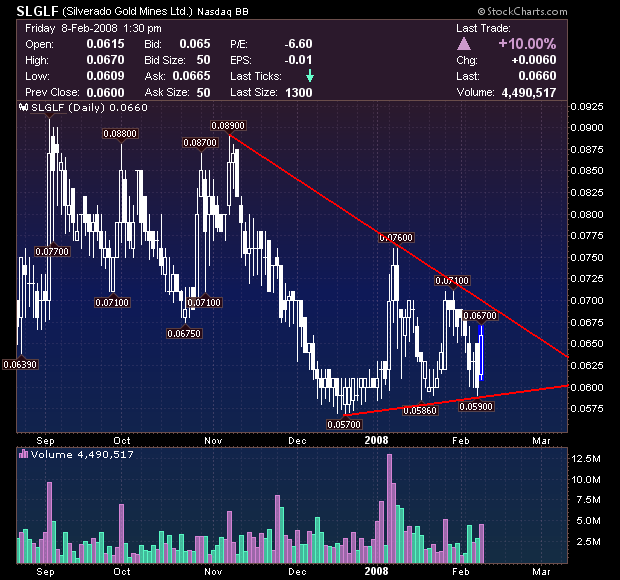Viewport: 620px width, 580px height.
Task: Click the blue latest-day candlestick
Action: [x=481, y=353]
